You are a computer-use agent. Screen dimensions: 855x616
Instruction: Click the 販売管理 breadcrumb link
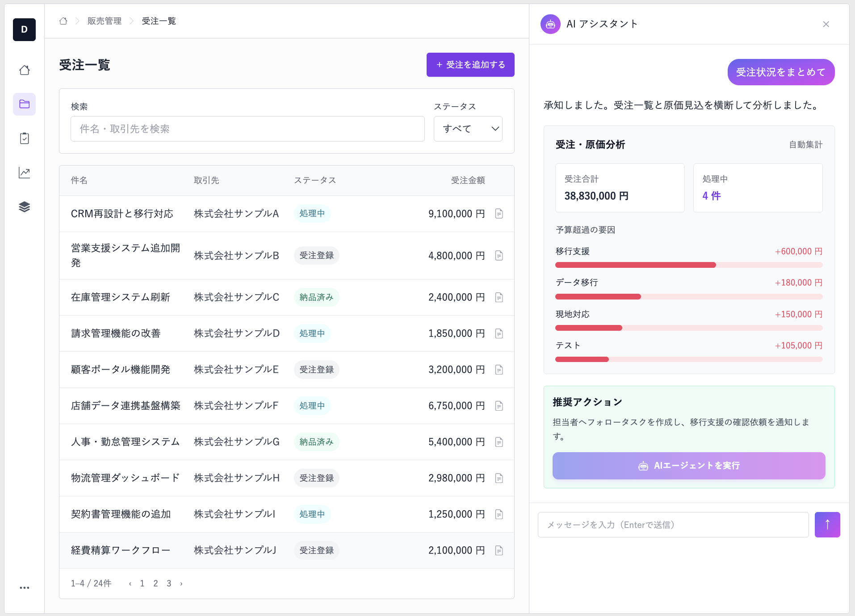point(105,21)
